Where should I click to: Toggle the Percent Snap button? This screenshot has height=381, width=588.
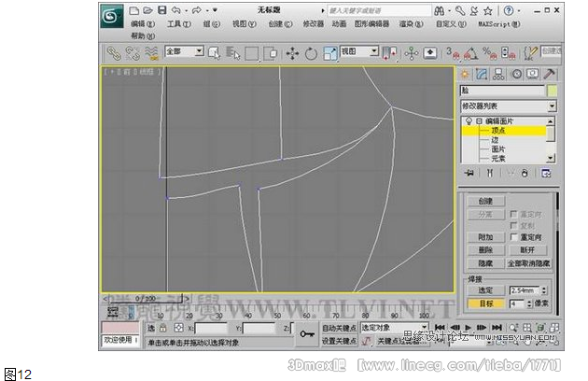click(x=489, y=53)
